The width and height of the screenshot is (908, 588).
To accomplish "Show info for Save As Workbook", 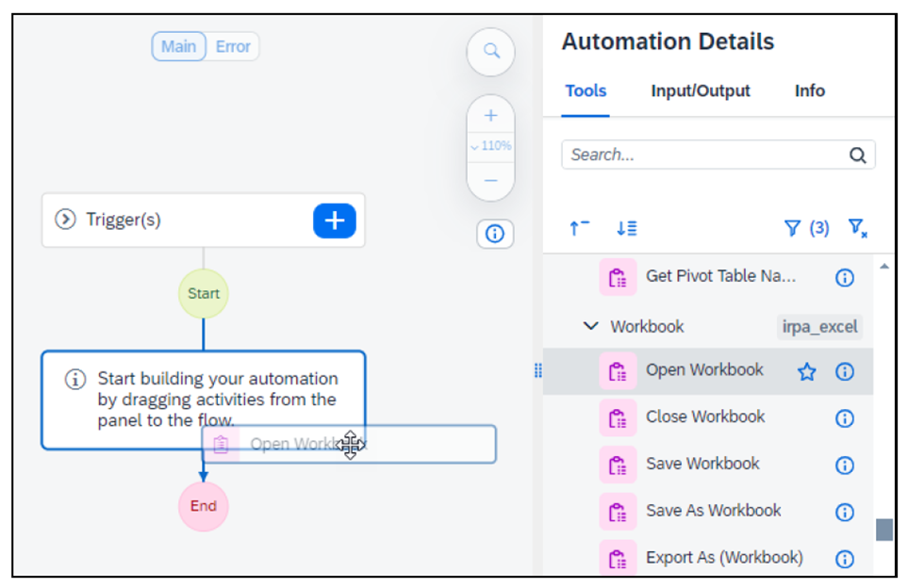I will coord(844,512).
